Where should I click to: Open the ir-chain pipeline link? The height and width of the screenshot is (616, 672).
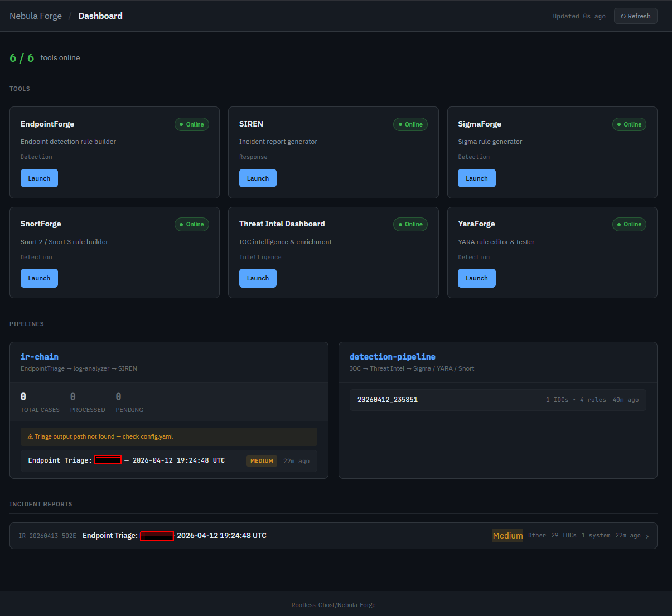(40, 357)
